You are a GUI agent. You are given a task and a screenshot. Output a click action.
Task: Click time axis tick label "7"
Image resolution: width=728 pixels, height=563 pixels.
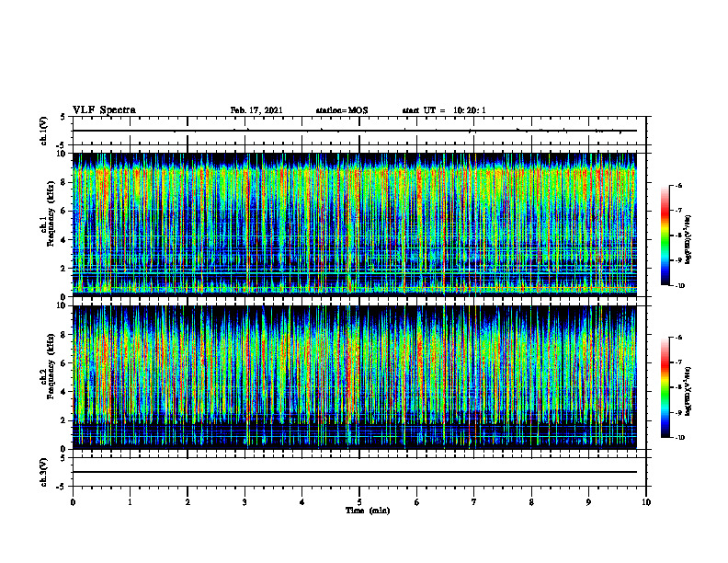coord(474,502)
